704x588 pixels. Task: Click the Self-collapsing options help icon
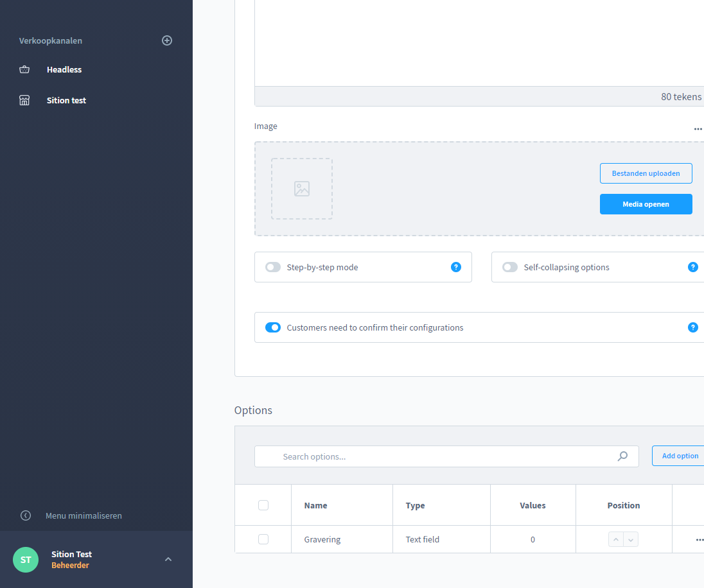[x=692, y=267]
